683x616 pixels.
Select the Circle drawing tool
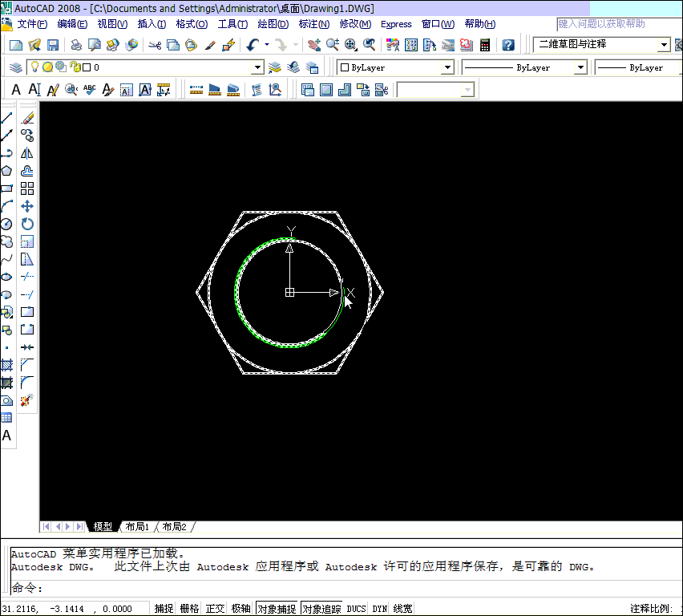pos(6,224)
